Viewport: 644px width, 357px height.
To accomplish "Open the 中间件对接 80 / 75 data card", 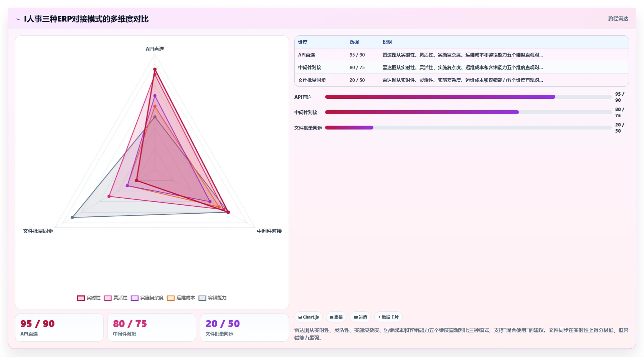I will tap(152, 327).
